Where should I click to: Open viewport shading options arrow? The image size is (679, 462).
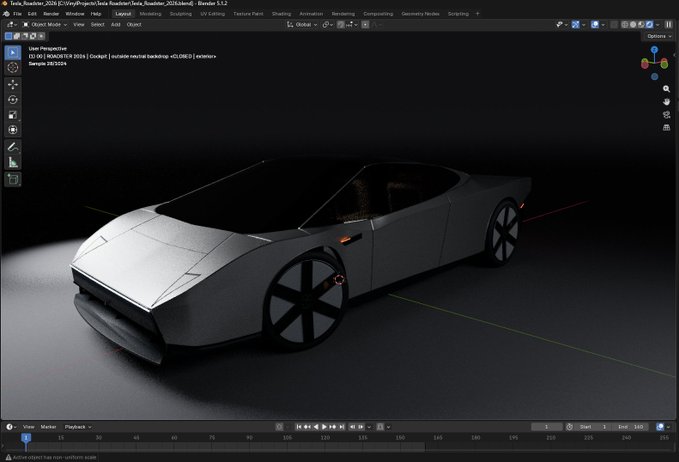coord(658,25)
